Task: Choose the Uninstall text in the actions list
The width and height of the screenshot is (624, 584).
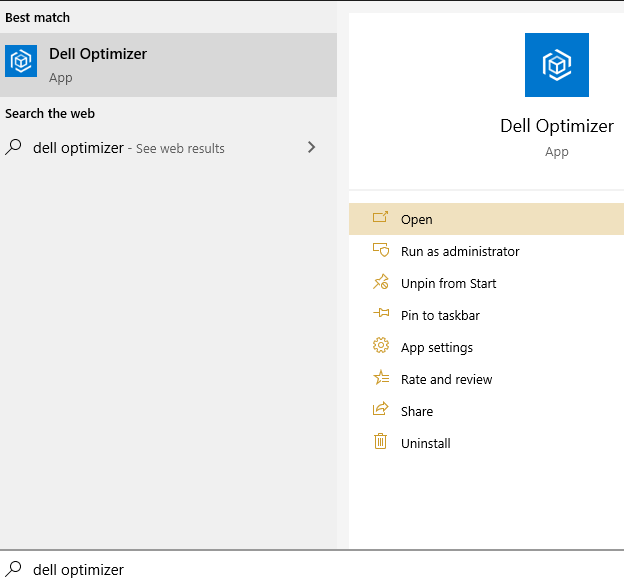Action: [425, 443]
